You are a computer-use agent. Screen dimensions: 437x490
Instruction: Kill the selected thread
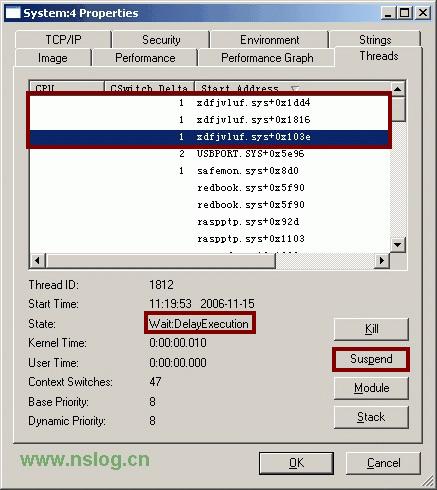pyautogui.click(x=371, y=329)
